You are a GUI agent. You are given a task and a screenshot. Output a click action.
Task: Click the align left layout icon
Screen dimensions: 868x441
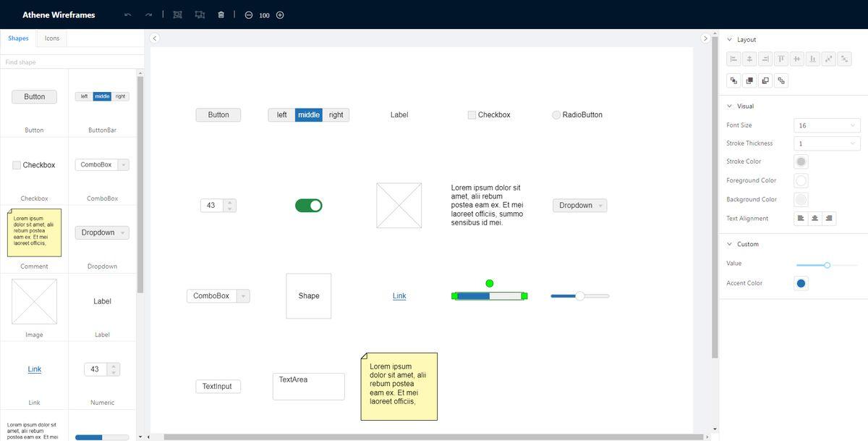[733, 59]
